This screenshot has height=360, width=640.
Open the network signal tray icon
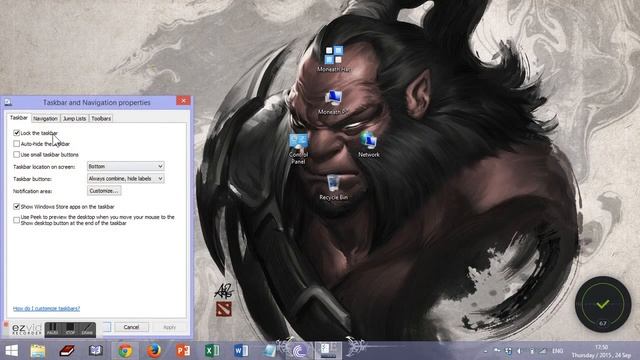pyautogui.click(x=543, y=351)
